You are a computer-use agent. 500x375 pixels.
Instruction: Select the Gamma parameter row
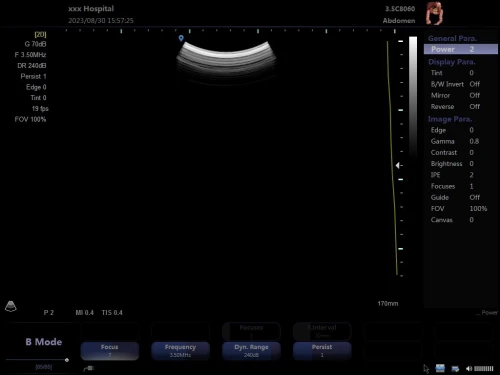click(x=461, y=141)
